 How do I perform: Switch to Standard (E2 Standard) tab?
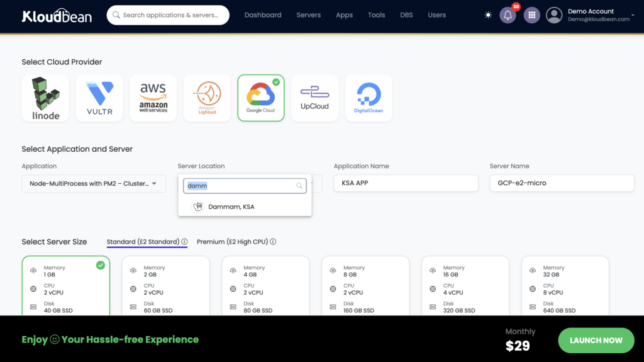click(143, 242)
